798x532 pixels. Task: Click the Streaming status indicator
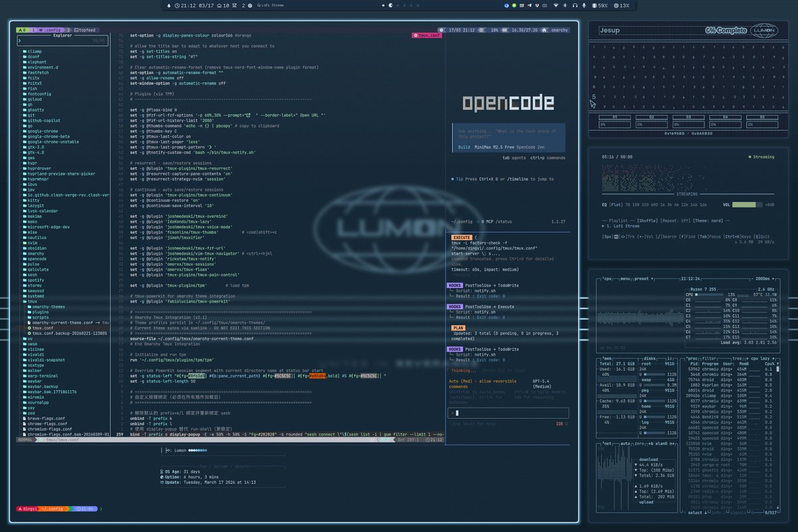click(x=761, y=157)
